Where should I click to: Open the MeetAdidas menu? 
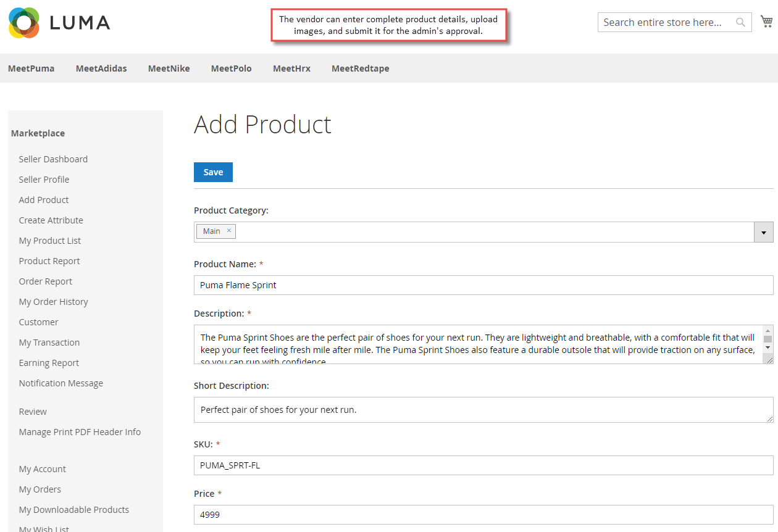(101, 69)
